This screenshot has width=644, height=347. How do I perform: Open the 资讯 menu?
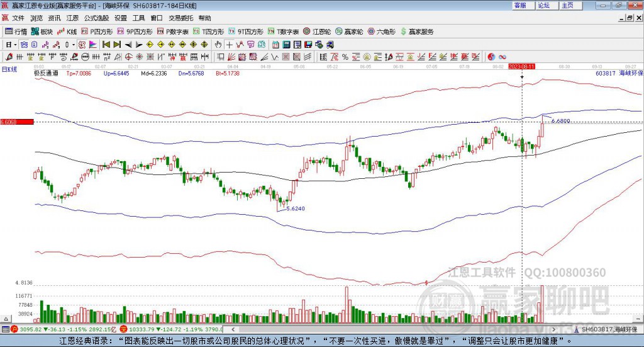click(54, 18)
